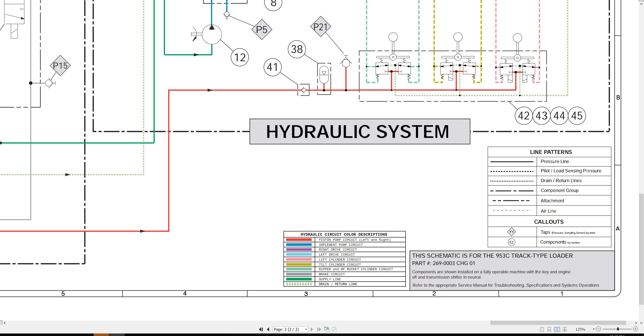
Task: Click the zoom out minus button
Action: pyautogui.click(x=598, y=329)
